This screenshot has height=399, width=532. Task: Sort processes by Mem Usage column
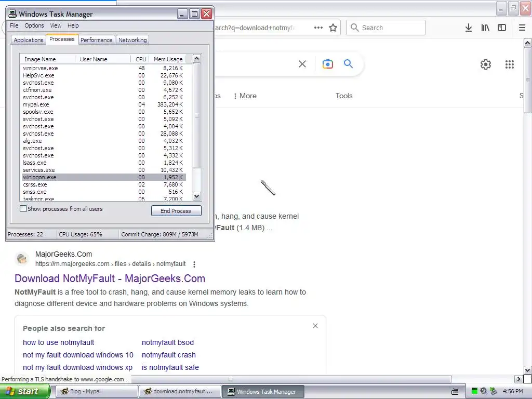pos(168,59)
